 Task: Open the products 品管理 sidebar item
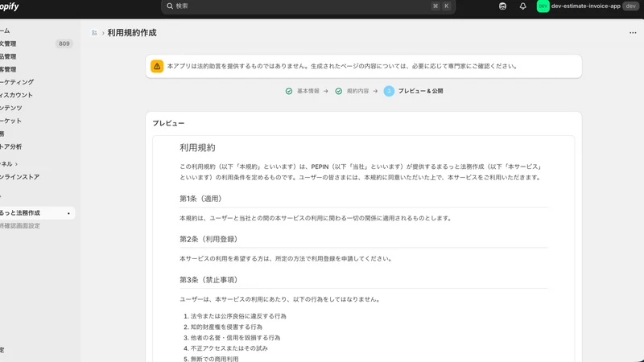pos(36,56)
